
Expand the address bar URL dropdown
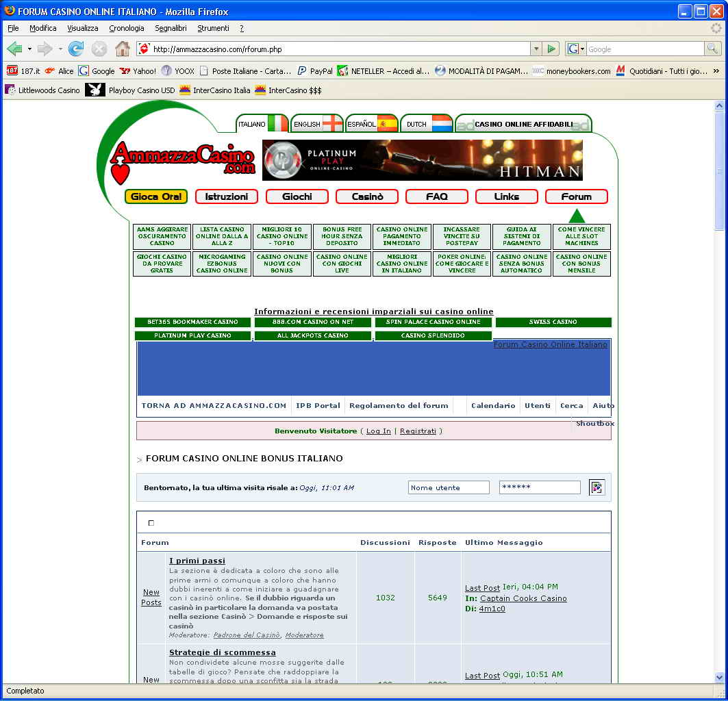tap(536, 49)
